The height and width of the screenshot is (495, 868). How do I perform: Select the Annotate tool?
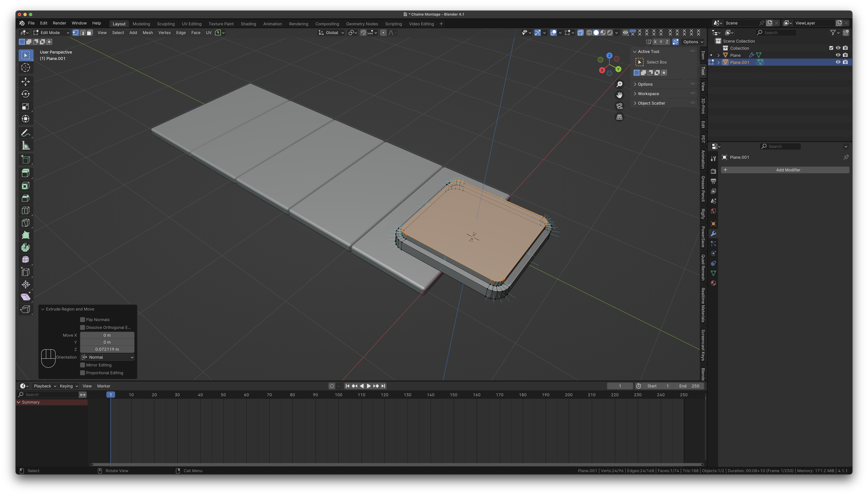click(25, 133)
